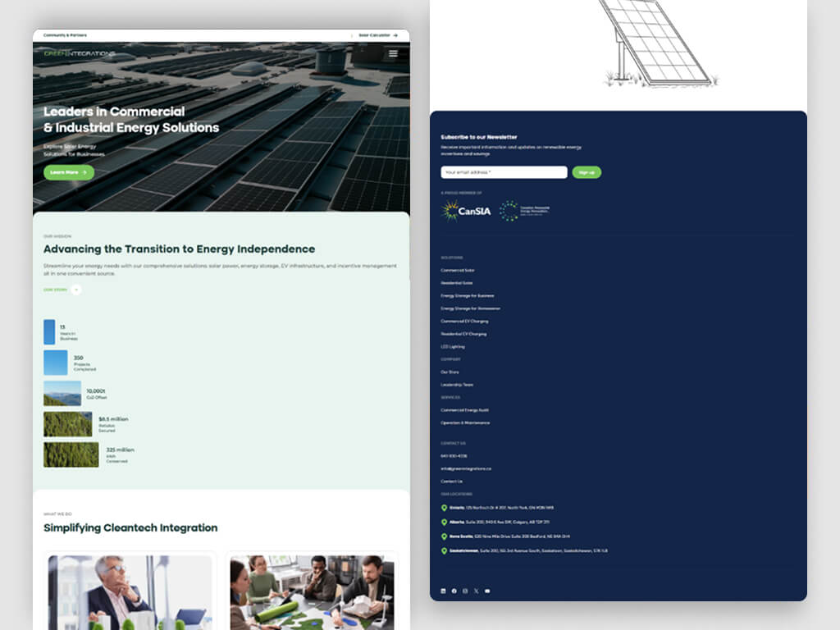Open the Facebook social icon
This screenshot has height=630, width=840.
pyautogui.click(x=454, y=591)
